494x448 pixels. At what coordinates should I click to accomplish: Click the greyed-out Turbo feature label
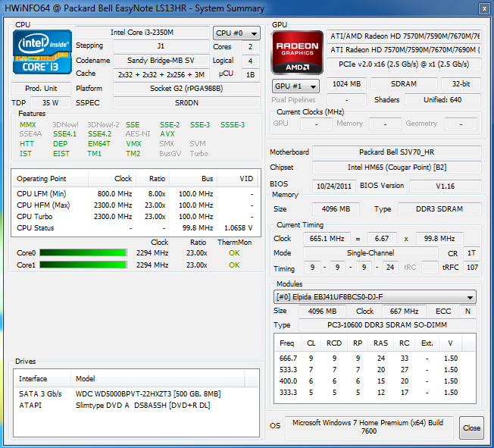[199, 154]
